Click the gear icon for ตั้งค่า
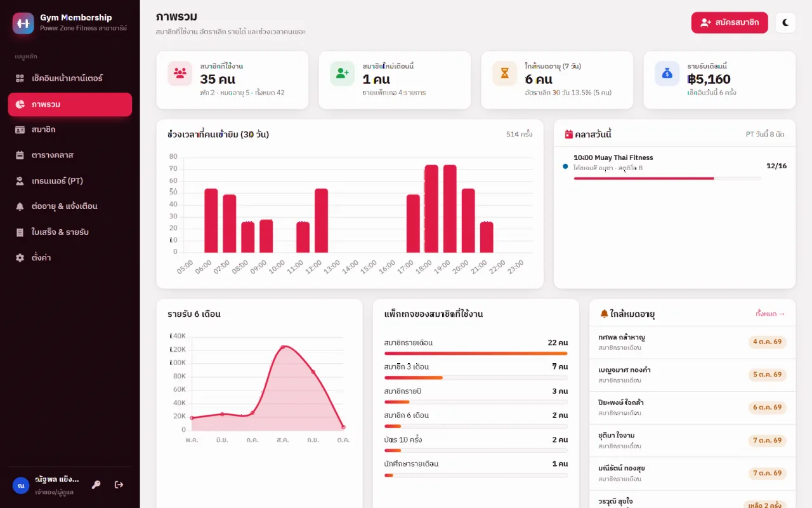 pyautogui.click(x=20, y=258)
